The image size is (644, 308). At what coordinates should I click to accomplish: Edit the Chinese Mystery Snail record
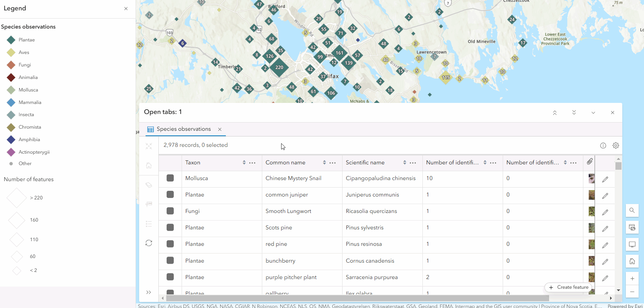pos(605,179)
